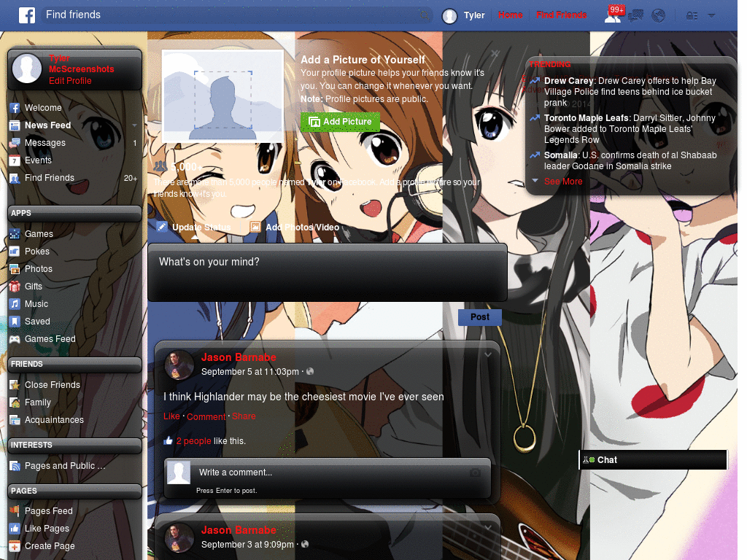Open privacy shortcuts lock icon
Image resolution: width=747 pixels, height=560 pixels.
[692, 16]
